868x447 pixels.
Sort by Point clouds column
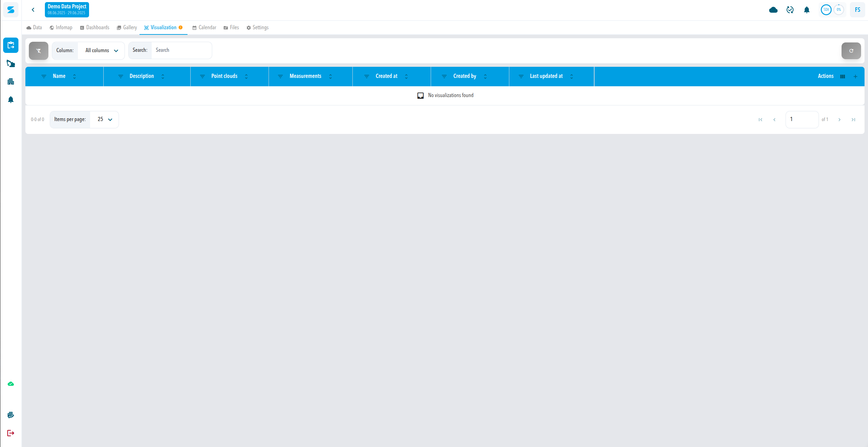[x=246, y=77]
